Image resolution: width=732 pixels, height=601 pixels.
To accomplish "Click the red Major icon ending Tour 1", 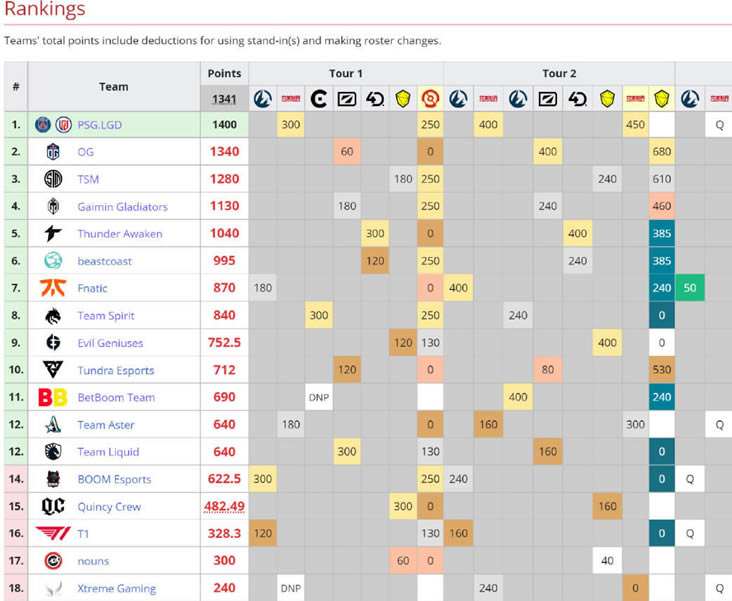I will point(430,99).
